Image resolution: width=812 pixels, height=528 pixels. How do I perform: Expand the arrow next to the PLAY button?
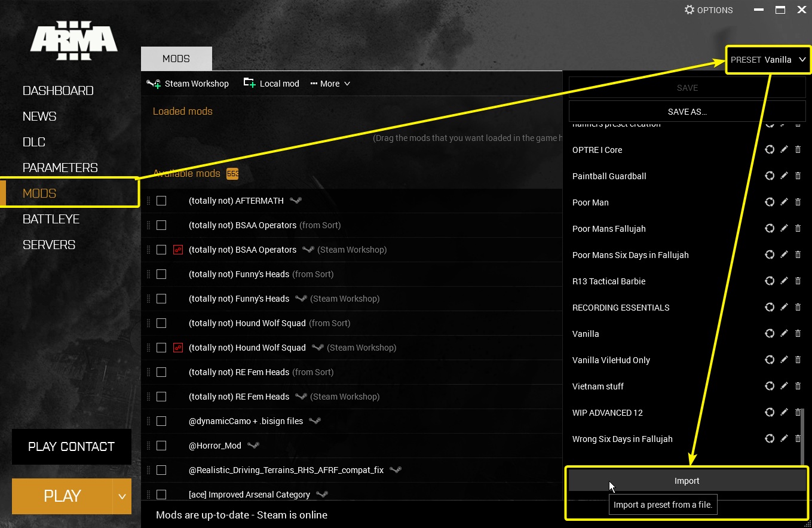click(122, 496)
